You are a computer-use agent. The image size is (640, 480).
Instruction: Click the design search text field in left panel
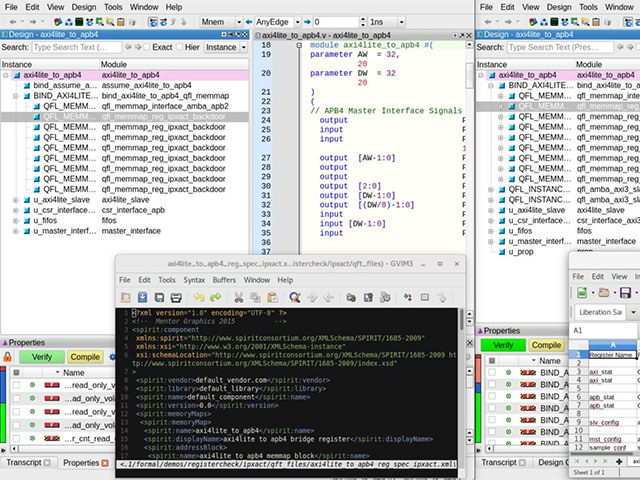click(x=78, y=47)
